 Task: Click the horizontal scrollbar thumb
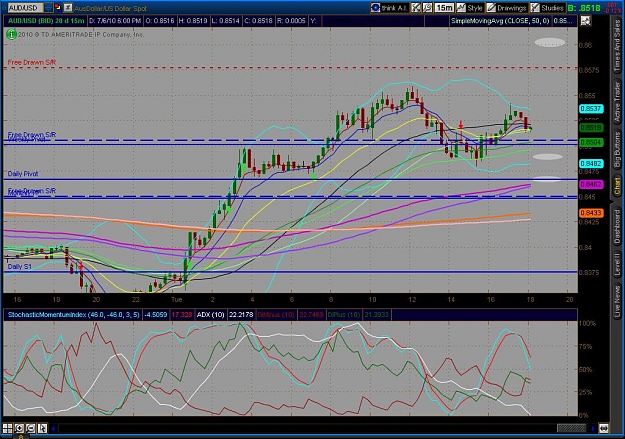tap(572, 429)
